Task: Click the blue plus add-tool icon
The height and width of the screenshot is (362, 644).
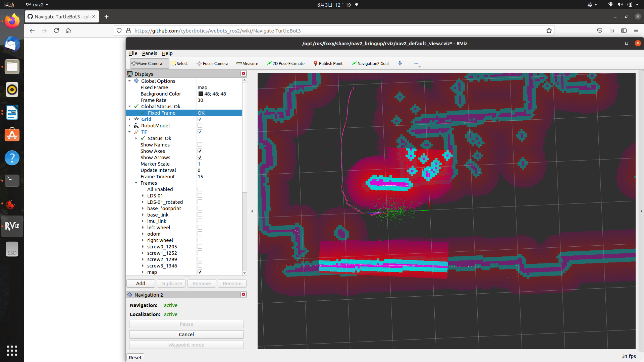Action: pyautogui.click(x=400, y=63)
